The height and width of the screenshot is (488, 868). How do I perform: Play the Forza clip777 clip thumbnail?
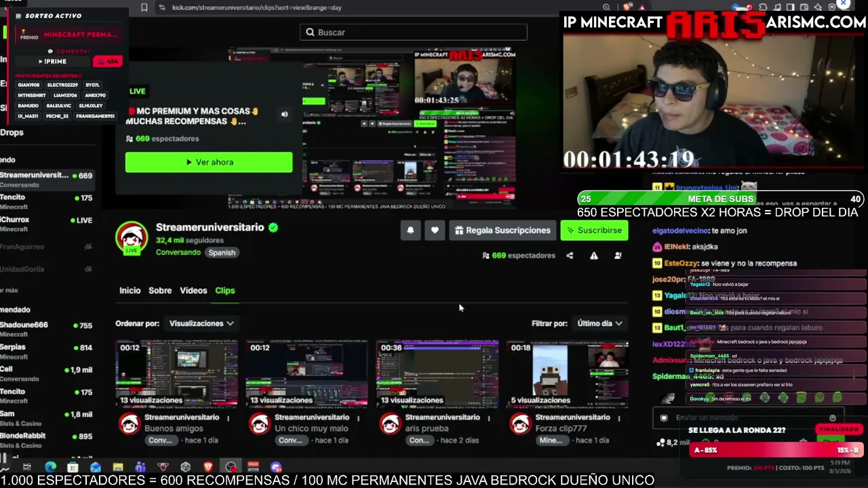(x=568, y=374)
